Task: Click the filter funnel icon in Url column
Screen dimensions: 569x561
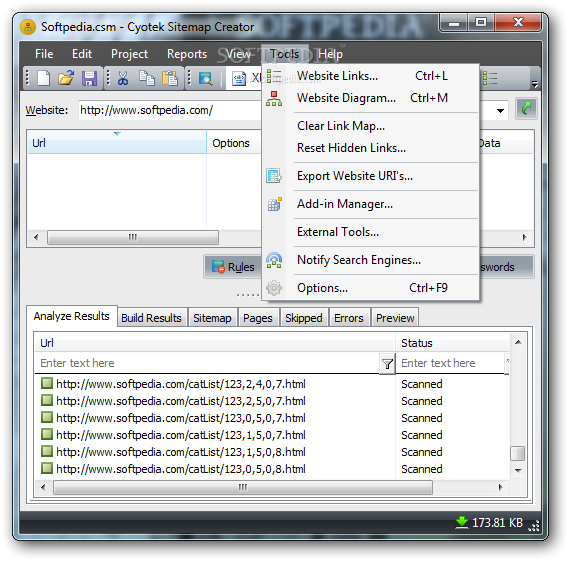Action: [x=387, y=363]
